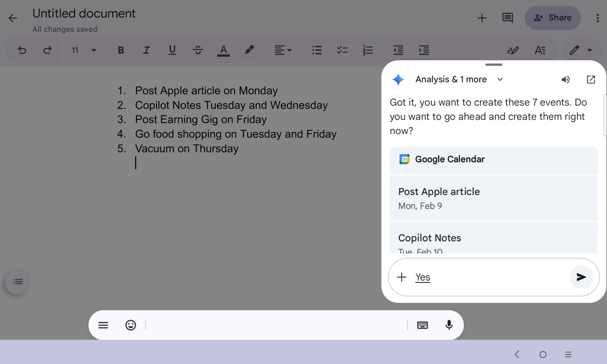
Task: Open the comments icon in header
Action: tap(507, 18)
